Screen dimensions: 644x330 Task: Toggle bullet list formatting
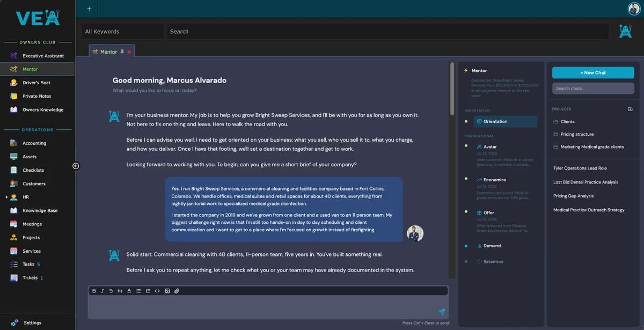tap(138, 291)
